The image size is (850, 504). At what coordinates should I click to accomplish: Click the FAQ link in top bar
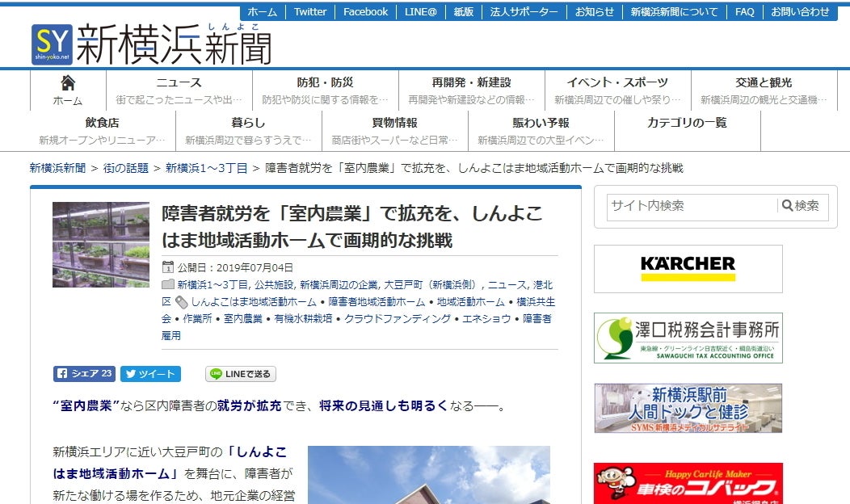click(x=744, y=12)
